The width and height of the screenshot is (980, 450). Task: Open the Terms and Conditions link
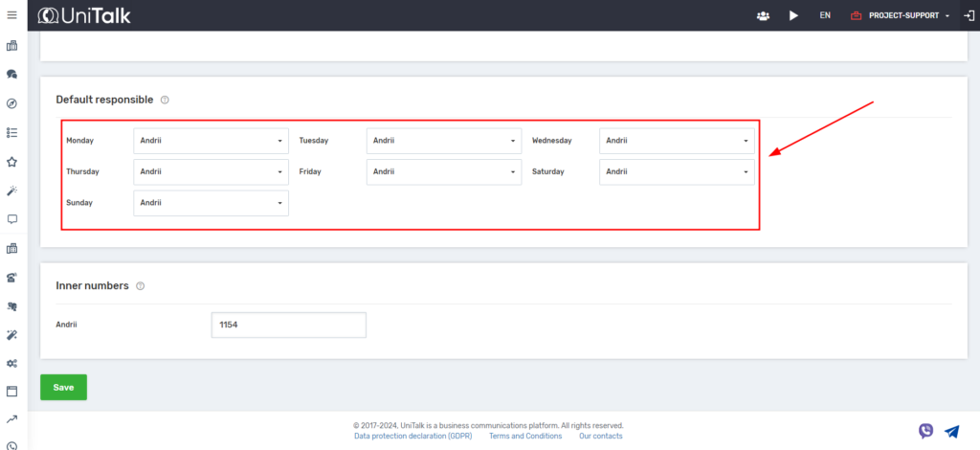[525, 436]
